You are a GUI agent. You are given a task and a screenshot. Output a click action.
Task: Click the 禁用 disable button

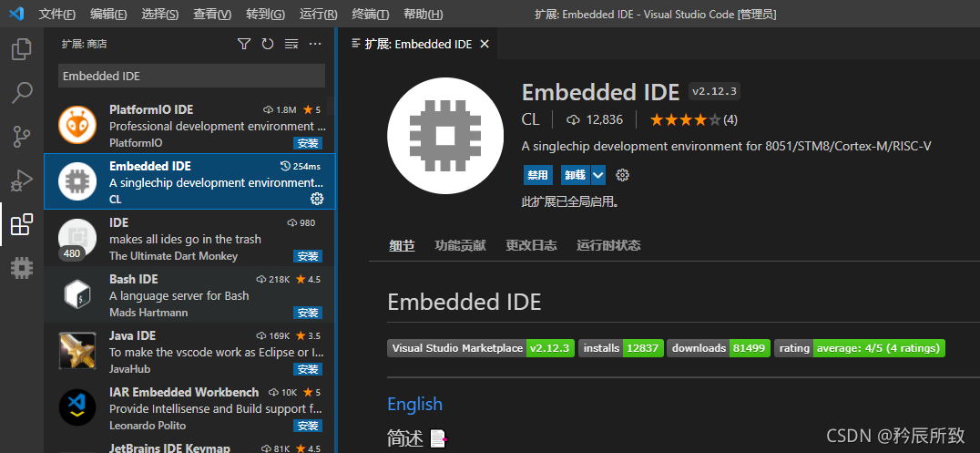click(537, 175)
